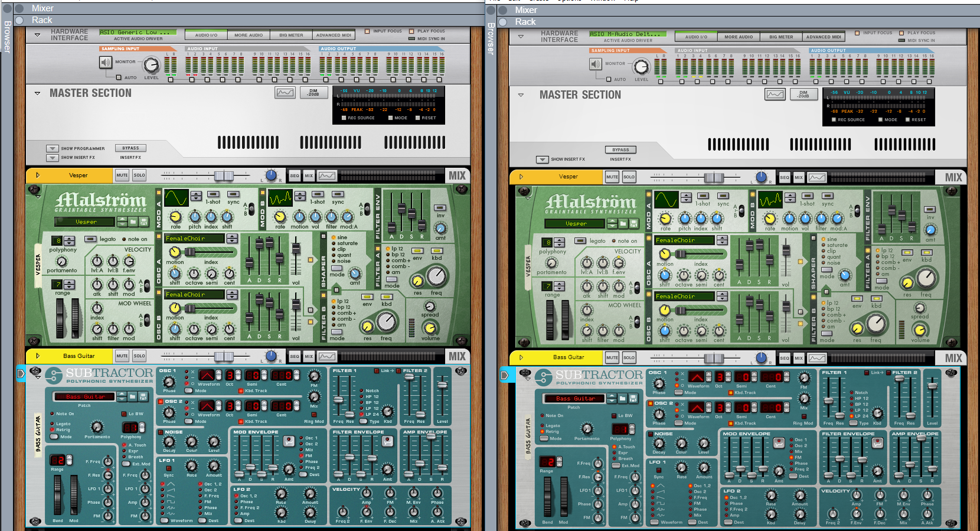Select MORE AUDIO tab in right rack

click(739, 37)
